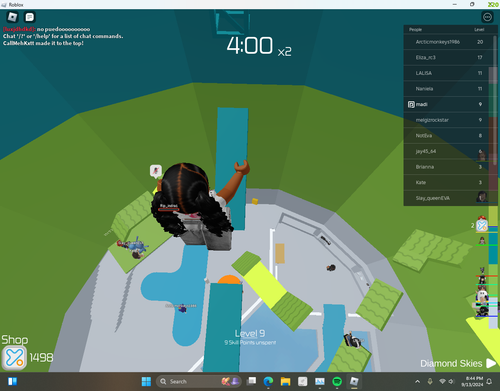Toggle the chat window icon
The width and height of the screenshot is (500, 391).
(x=30, y=17)
